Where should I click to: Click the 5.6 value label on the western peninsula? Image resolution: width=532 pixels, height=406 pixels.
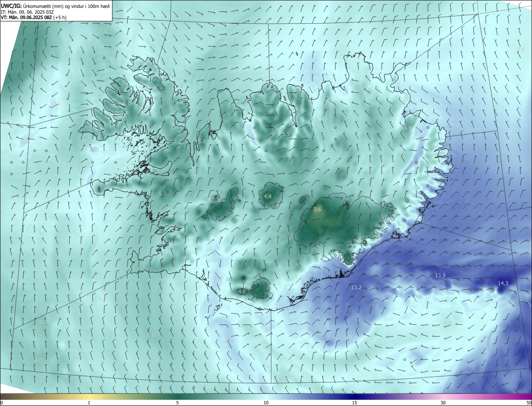pyautogui.click(x=99, y=189)
